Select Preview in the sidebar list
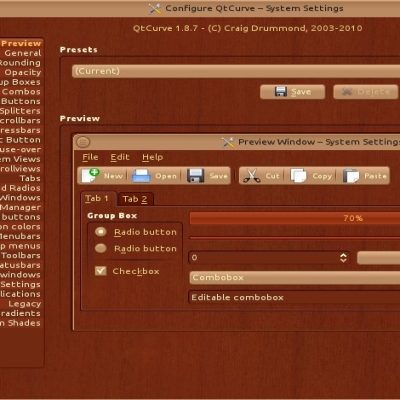This screenshot has height=400, width=400. [21, 43]
